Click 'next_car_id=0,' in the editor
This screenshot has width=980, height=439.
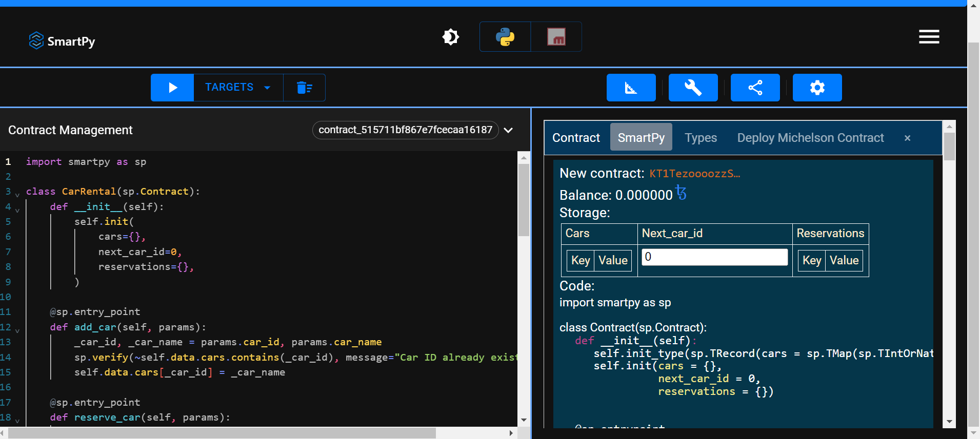(x=140, y=252)
